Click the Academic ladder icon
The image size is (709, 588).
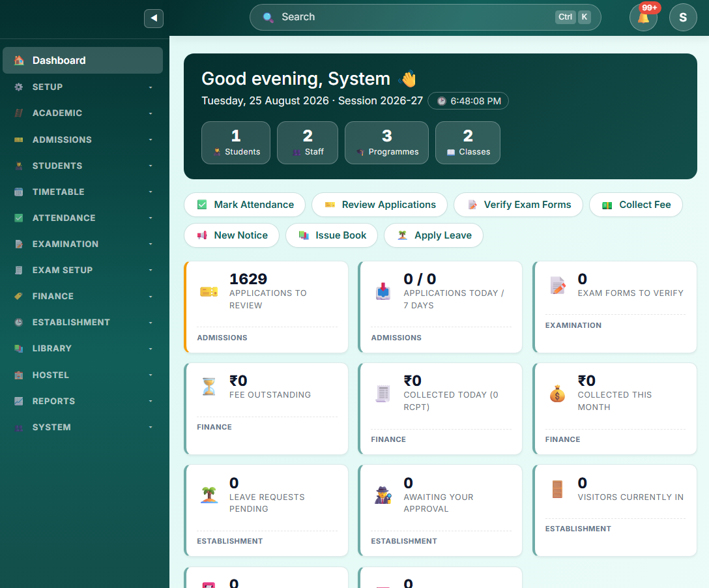[x=18, y=113]
